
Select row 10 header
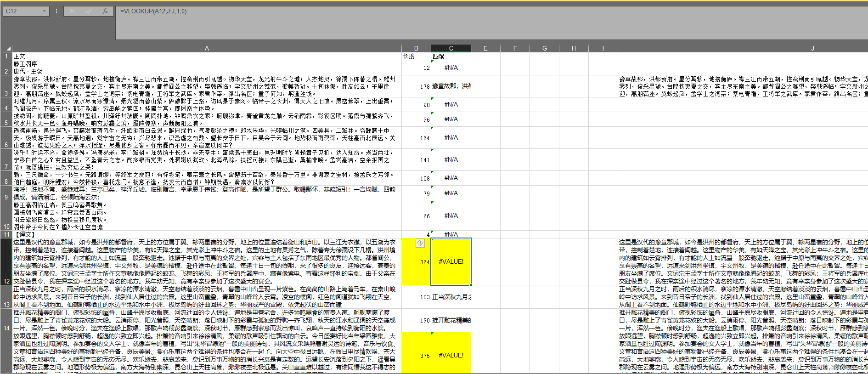click(x=6, y=215)
